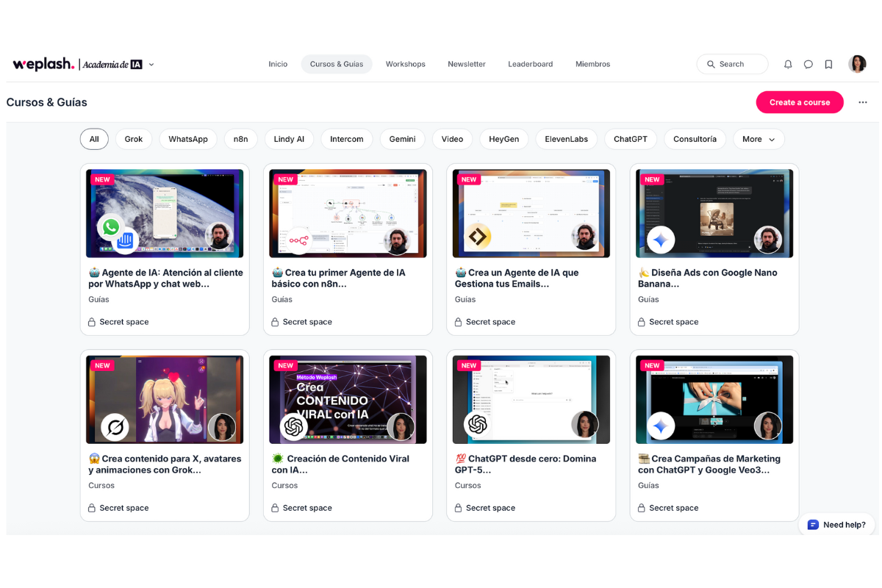Open the Workshops tab
Viewport: 882px width, 588px height.
click(x=406, y=64)
